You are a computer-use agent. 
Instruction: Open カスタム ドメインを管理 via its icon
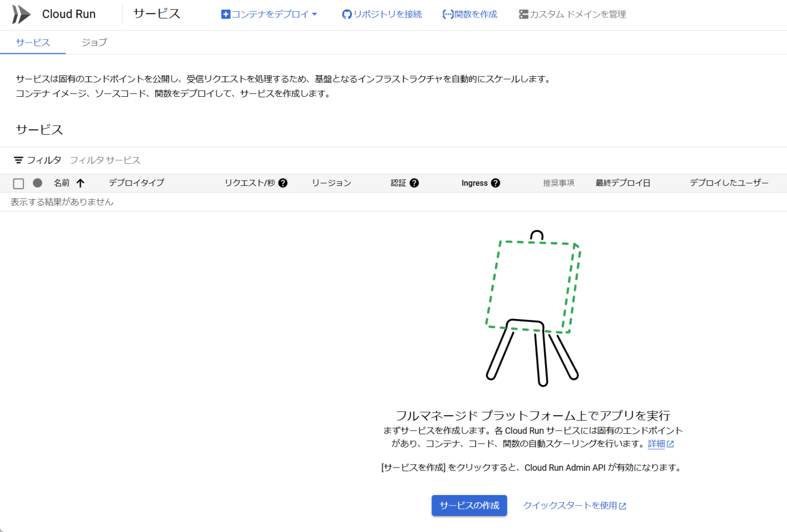pyautogui.click(x=523, y=14)
